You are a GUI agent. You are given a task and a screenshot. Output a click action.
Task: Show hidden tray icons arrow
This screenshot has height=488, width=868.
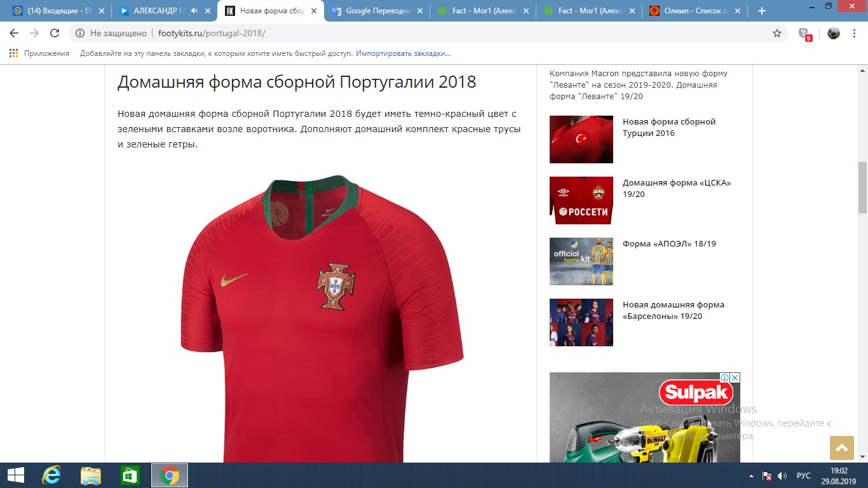[x=752, y=476]
